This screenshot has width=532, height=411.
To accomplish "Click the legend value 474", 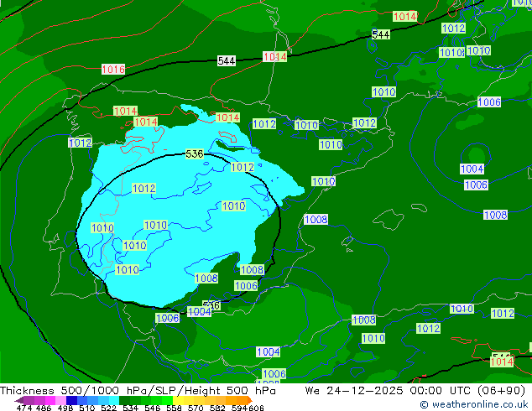I will 24,408.
